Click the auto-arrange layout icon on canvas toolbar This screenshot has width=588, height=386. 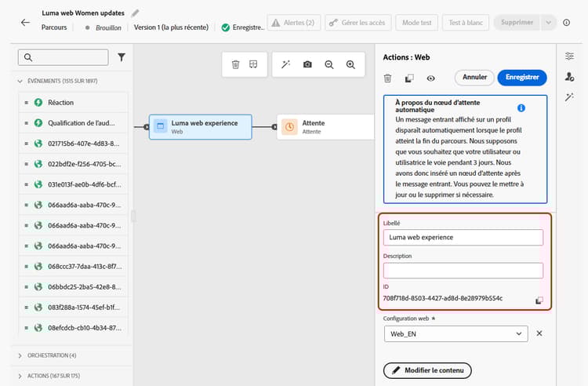coord(253,64)
